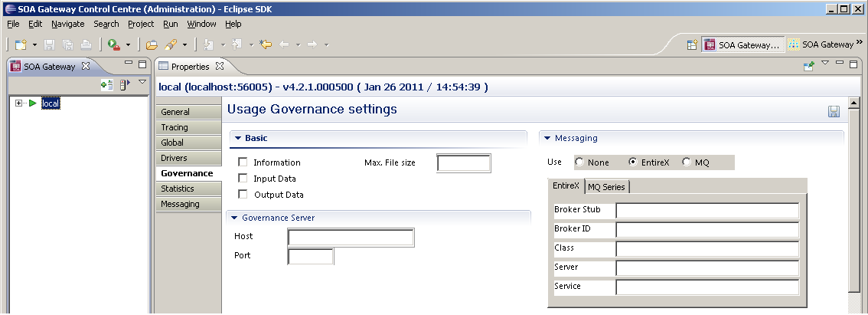The image size is (868, 315).
Task: Enable the Output Data checkbox
Action: click(243, 194)
